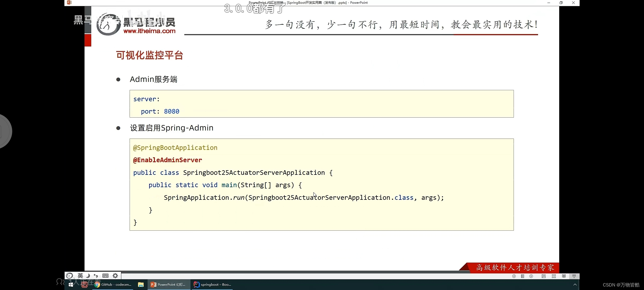Screen dimensions: 644x290
Task: Open input method settings gear
Action: 115,275
